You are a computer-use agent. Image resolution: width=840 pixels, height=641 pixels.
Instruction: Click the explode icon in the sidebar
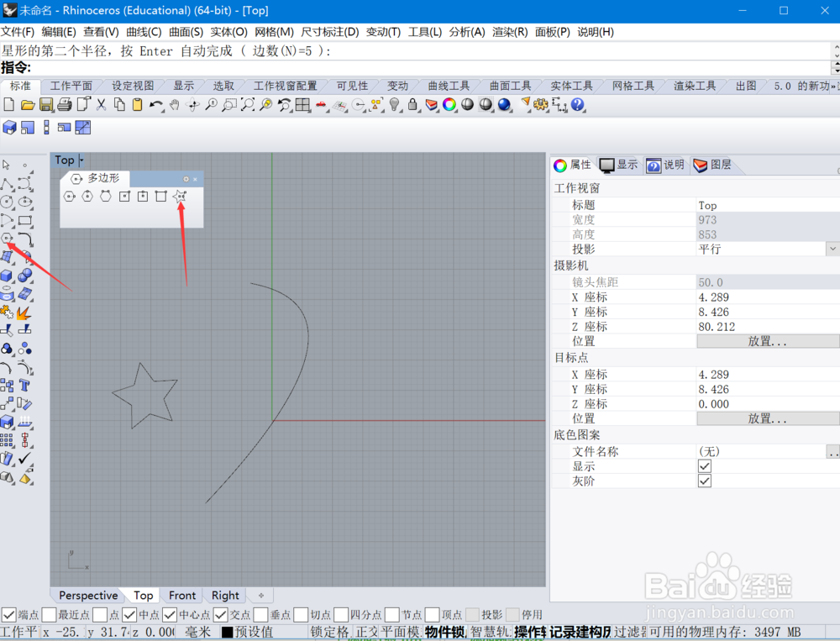pyautogui.click(x=24, y=312)
